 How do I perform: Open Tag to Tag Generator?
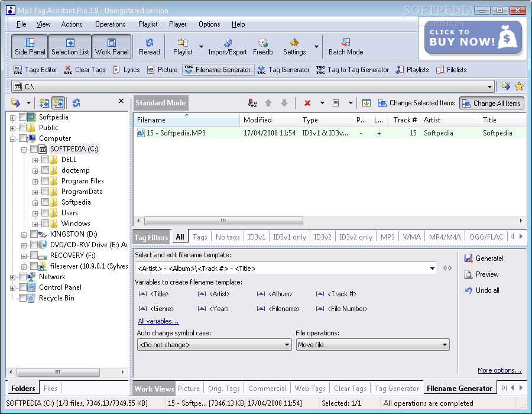click(352, 70)
